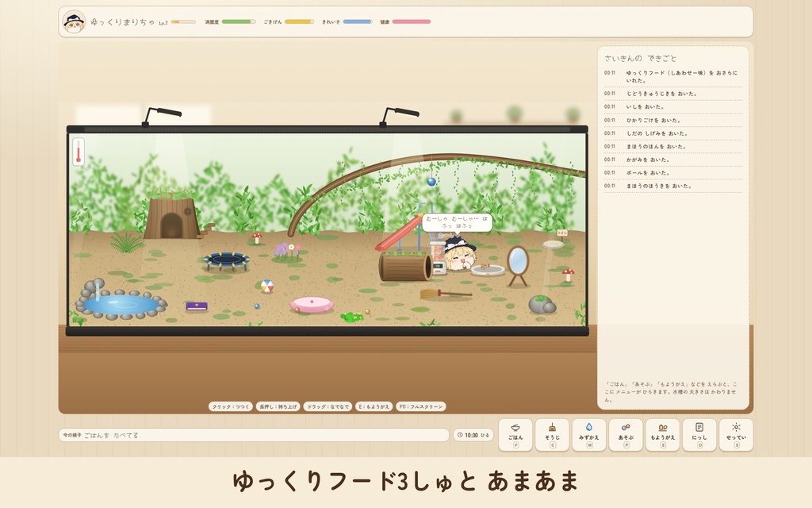Click the red mushroom near the stump house
The width and height of the screenshot is (812, 508).
[x=256, y=238]
